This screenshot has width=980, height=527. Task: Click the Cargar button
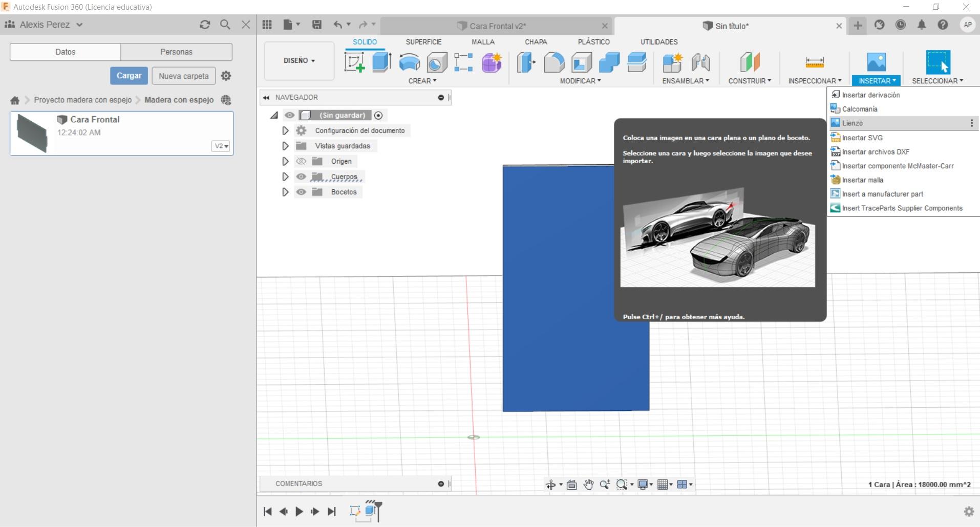pos(129,76)
